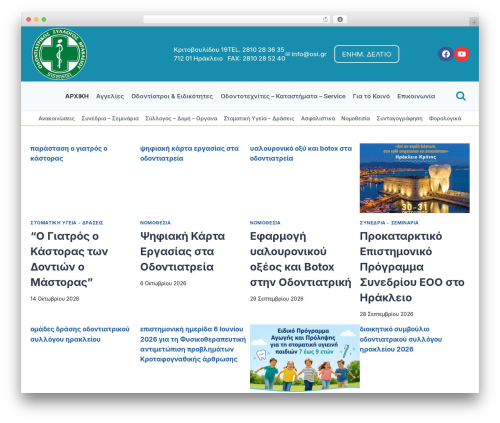The height and width of the screenshot is (423, 500).
Task: Select Συνέδρια – Σεμινάρια submenu item
Action: click(x=110, y=118)
